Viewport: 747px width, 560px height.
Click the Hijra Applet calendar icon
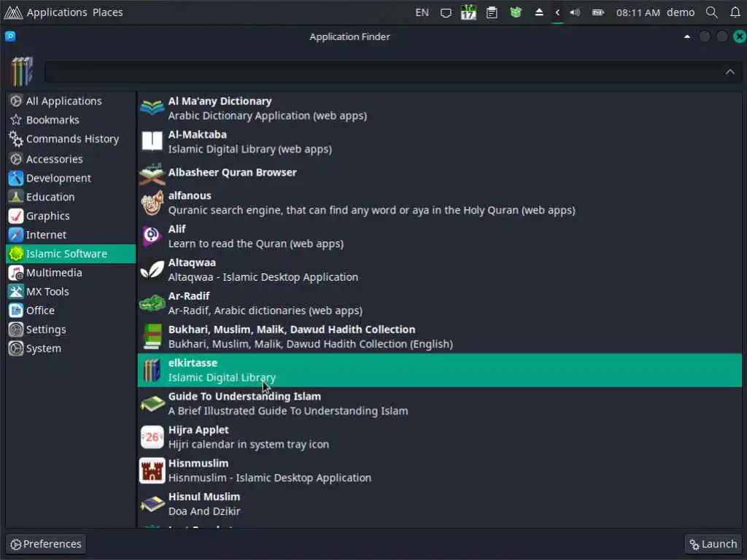coord(152,437)
